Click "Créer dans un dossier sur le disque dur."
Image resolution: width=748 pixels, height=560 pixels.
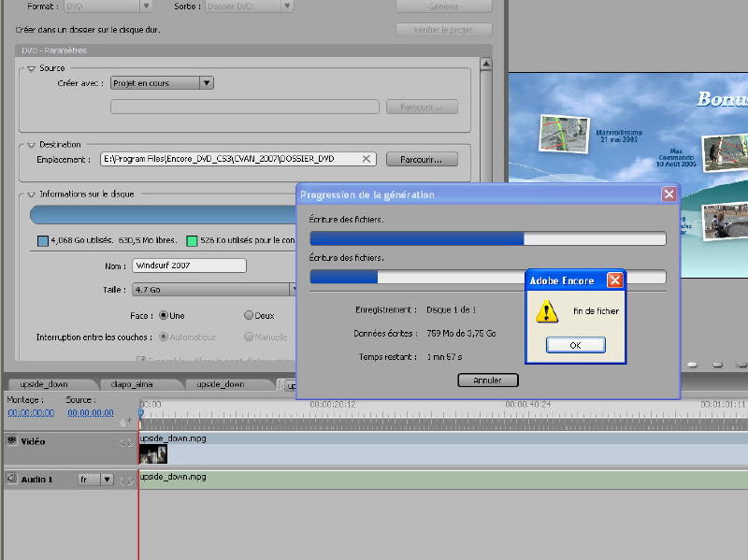pyautogui.click(x=88, y=30)
